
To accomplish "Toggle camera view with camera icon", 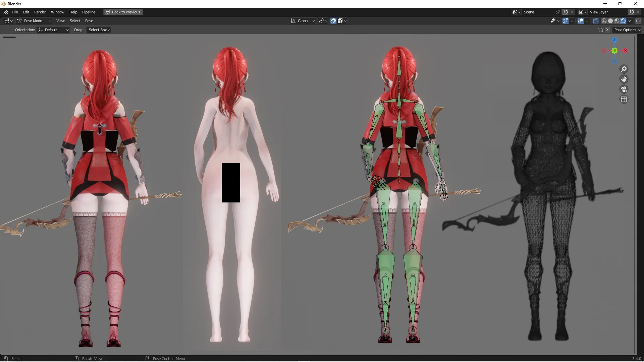I will point(624,89).
